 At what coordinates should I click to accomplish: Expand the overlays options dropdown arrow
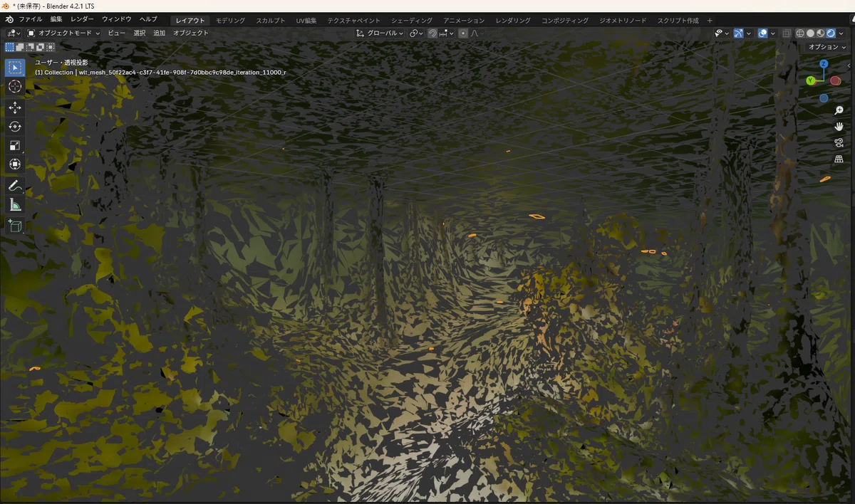[773, 33]
